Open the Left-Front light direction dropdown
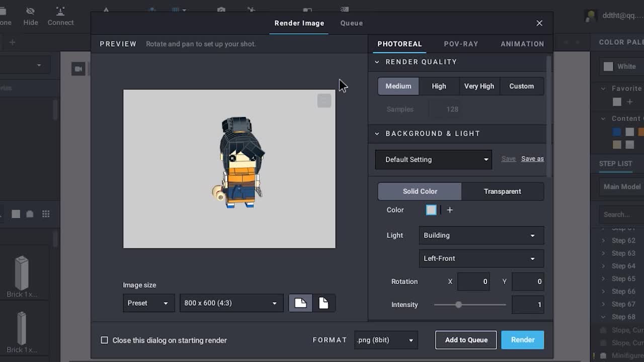 (x=481, y=258)
